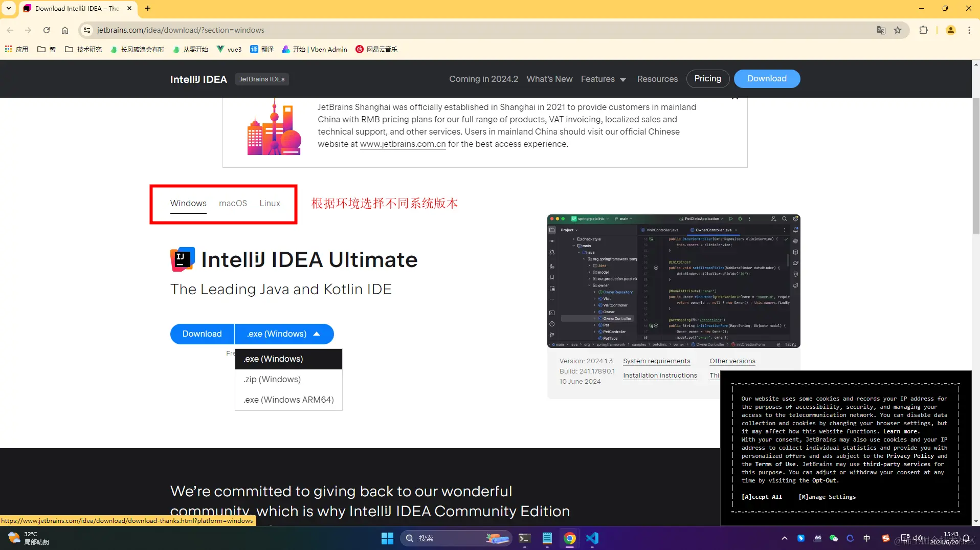Open the 技术研究 bookmark folder
This screenshot has width=980, height=550.
coord(83,49)
